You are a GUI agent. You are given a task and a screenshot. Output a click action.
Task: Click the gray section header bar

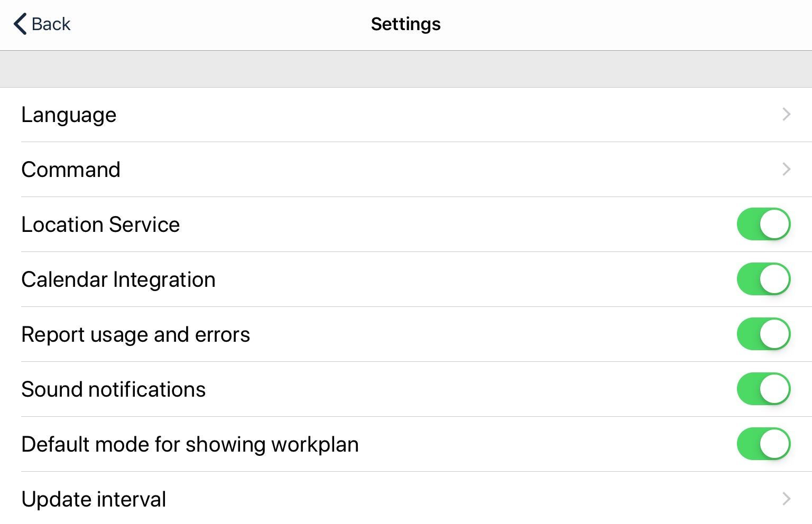[406, 69]
